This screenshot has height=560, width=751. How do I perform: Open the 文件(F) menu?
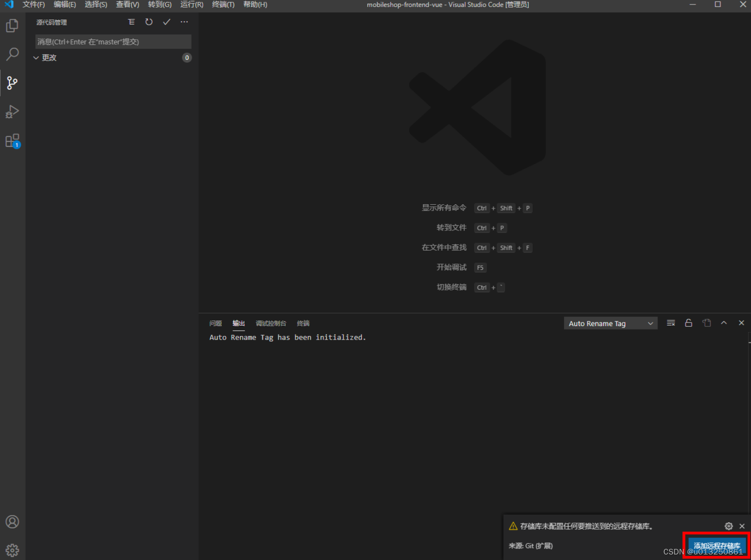coord(34,5)
